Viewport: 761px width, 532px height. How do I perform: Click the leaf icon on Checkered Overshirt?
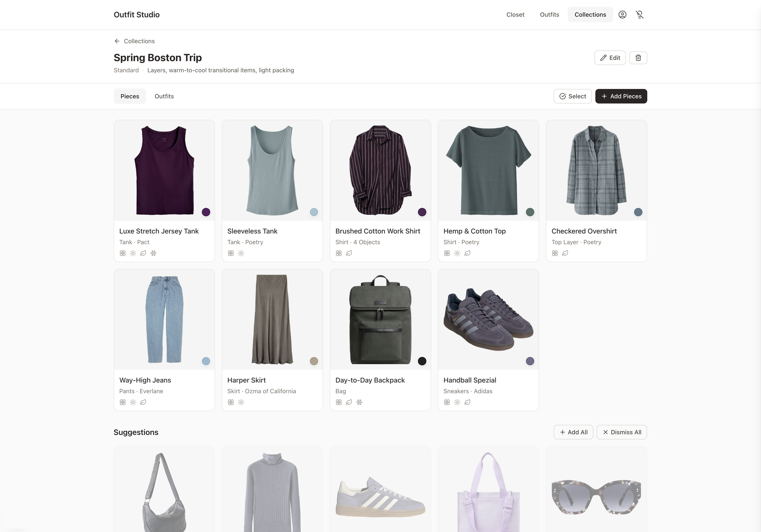(565, 253)
